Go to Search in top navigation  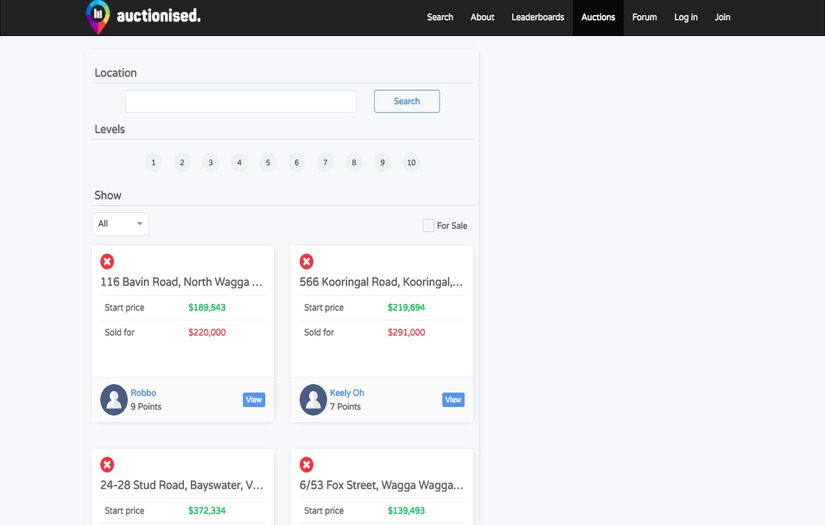(x=440, y=17)
